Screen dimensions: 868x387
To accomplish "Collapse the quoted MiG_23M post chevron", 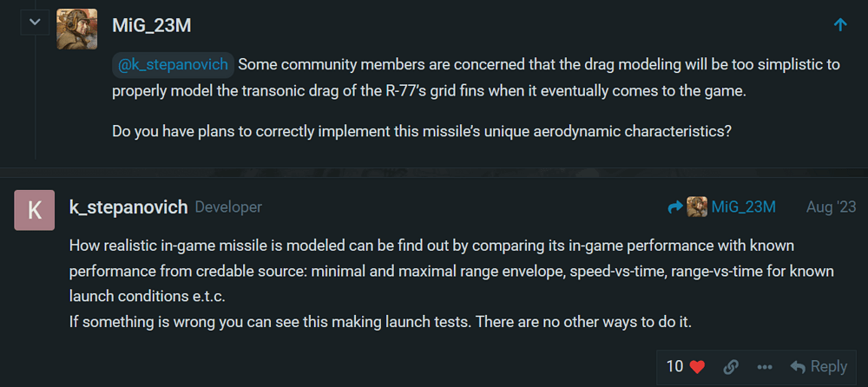I will (x=35, y=23).
